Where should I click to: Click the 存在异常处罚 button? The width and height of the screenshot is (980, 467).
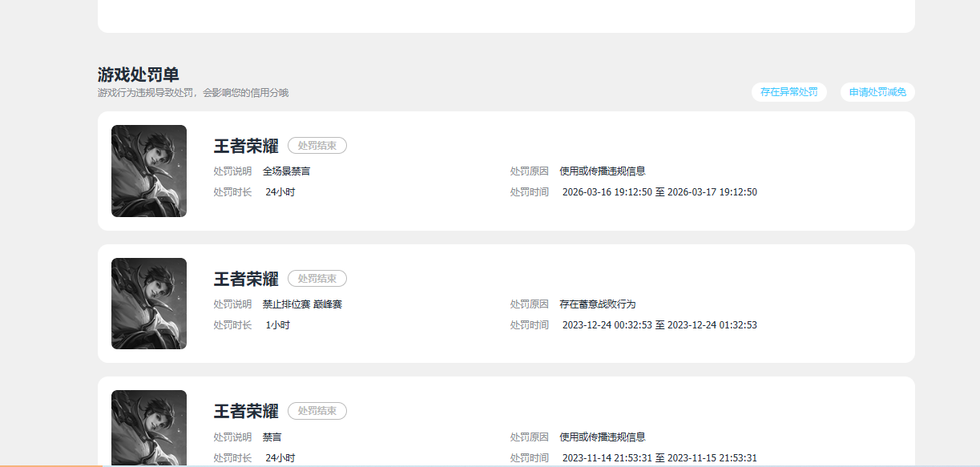pyautogui.click(x=789, y=92)
